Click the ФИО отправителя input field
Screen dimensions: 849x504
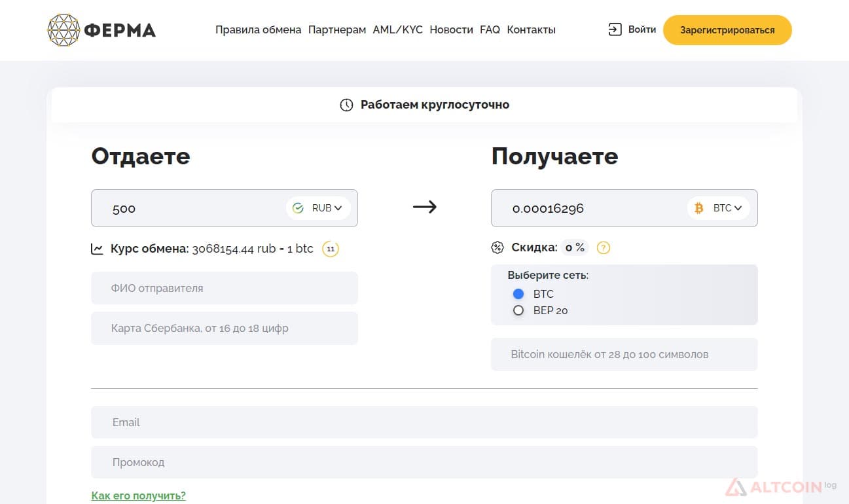point(225,288)
